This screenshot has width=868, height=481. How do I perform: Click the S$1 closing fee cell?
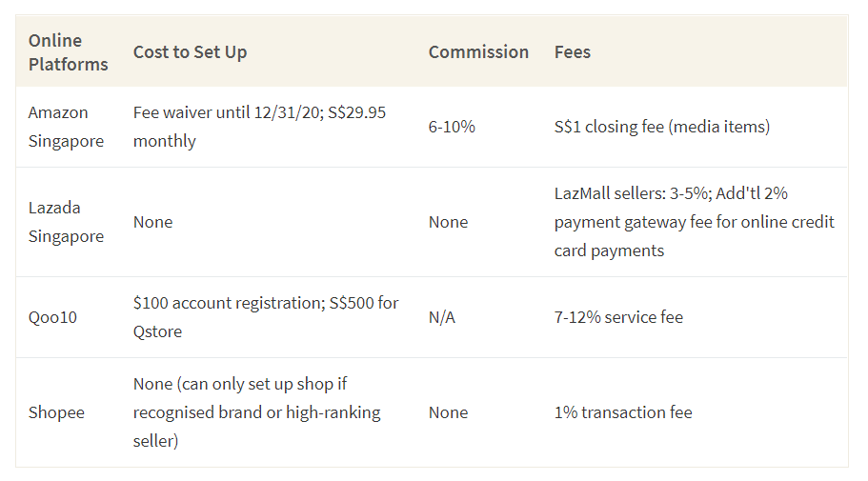[662, 127]
